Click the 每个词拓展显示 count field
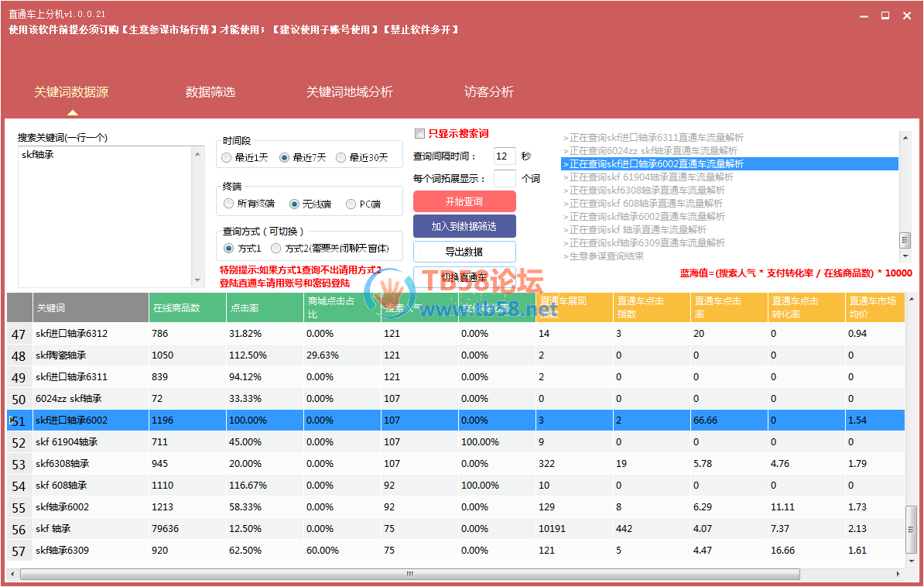The image size is (924, 587). 505,178
